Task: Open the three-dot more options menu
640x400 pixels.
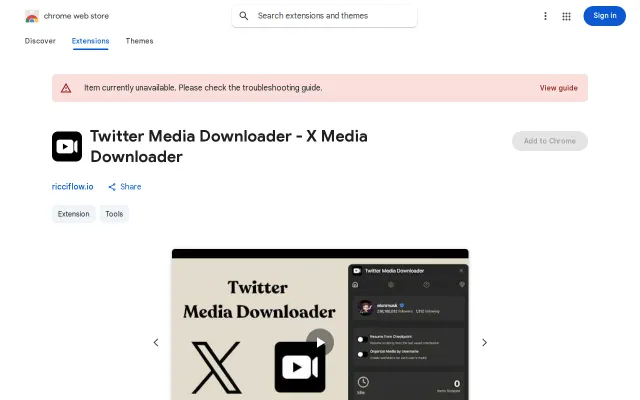Action: coord(545,16)
